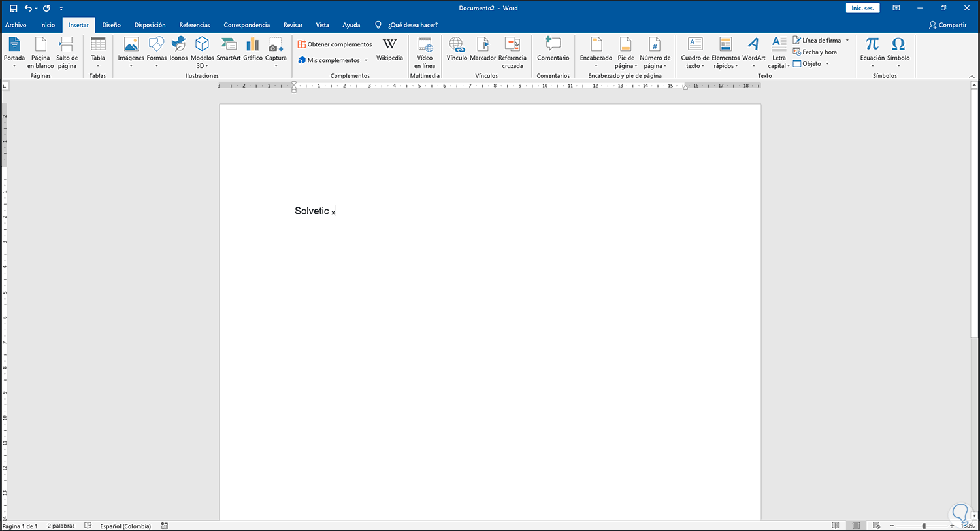Open the Ayuda tab

tap(351, 25)
